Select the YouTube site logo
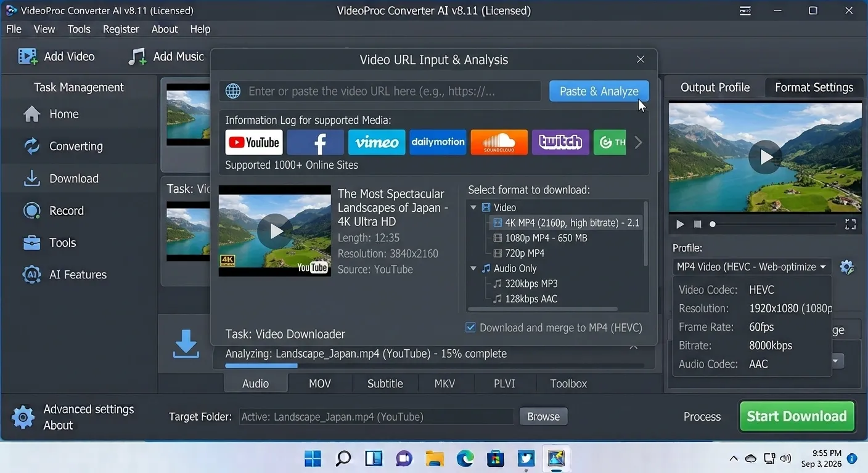The width and height of the screenshot is (868, 473). point(254,142)
